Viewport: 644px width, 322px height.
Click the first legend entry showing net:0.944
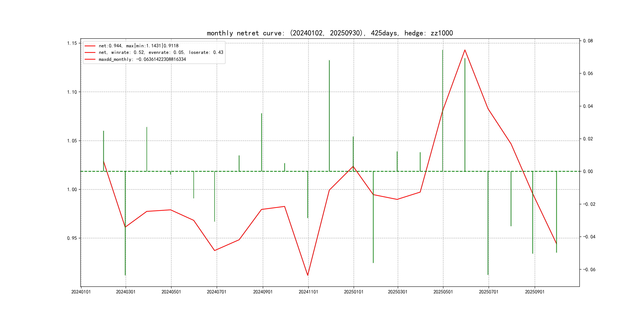[x=139, y=46]
